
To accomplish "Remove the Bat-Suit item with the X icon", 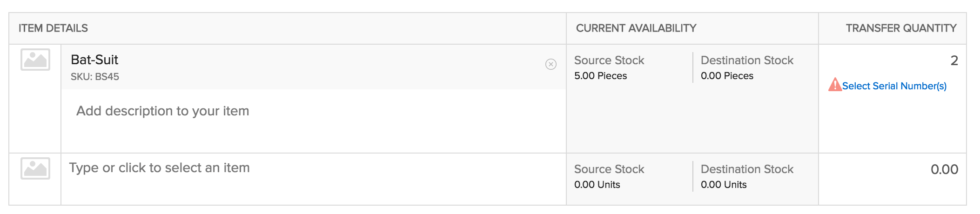I will [x=551, y=64].
